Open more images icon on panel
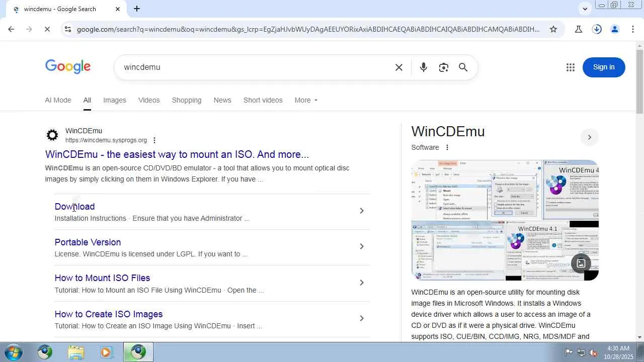The height and width of the screenshot is (362, 644). click(x=581, y=263)
